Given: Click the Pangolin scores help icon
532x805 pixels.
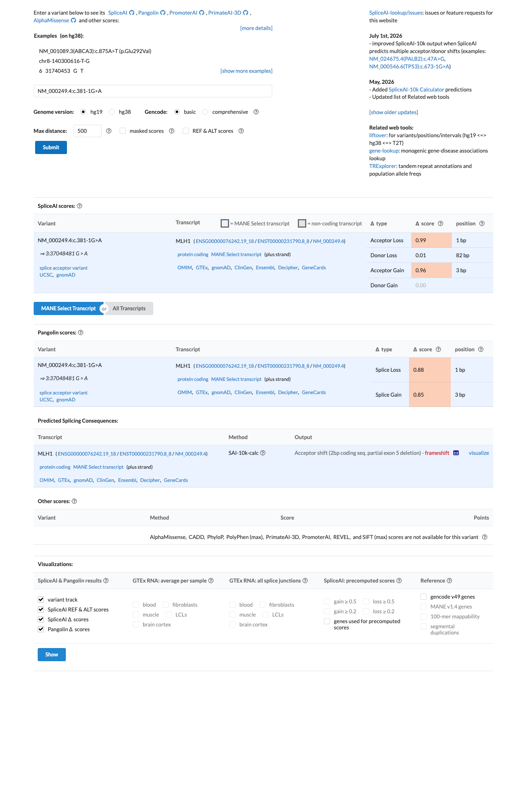Looking at the screenshot, I should pos(81,333).
